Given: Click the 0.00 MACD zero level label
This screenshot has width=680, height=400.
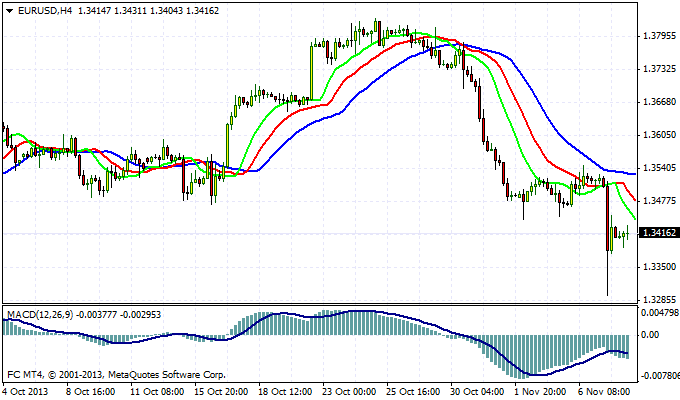Looking at the screenshot, I should click(650, 335).
